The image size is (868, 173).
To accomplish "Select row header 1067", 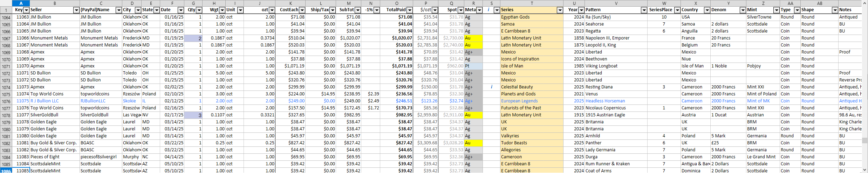I will point(6,38).
